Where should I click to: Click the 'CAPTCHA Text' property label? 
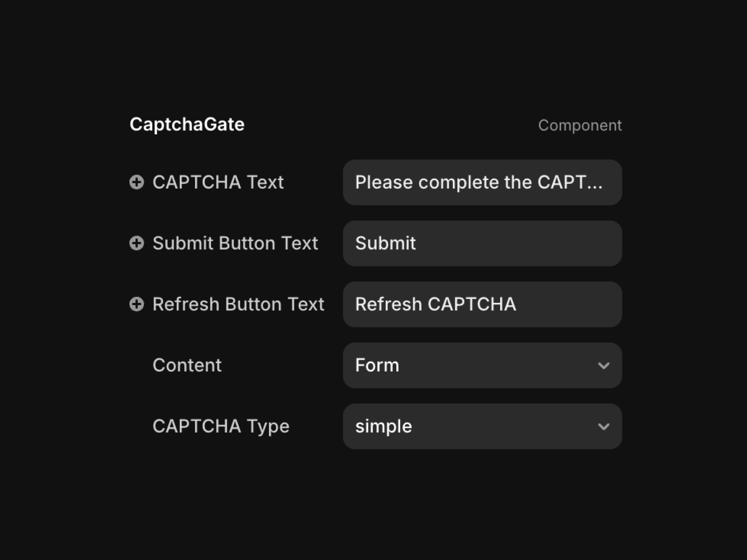click(x=218, y=182)
